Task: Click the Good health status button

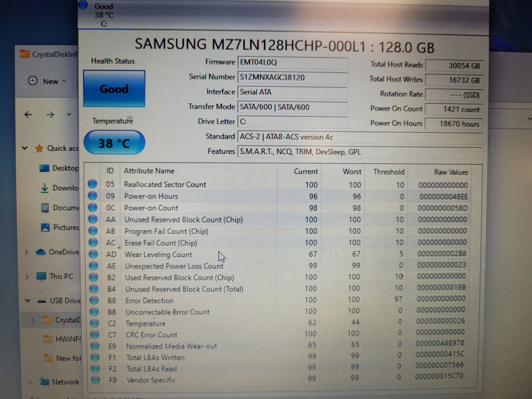Action: click(x=114, y=89)
